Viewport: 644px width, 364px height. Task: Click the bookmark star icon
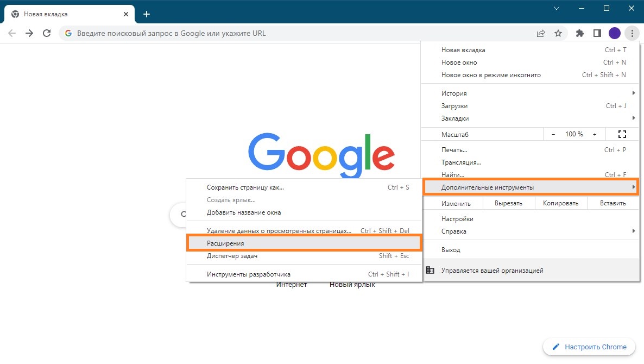pyautogui.click(x=558, y=33)
